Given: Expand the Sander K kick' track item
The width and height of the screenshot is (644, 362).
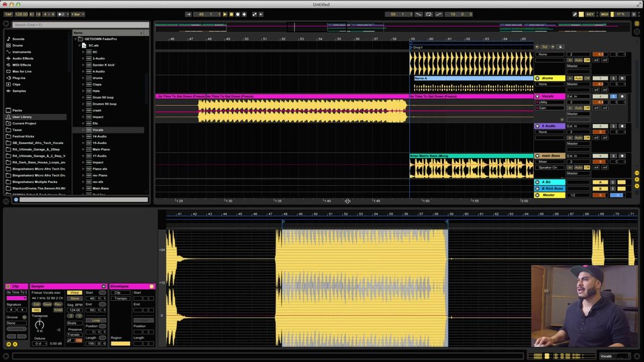Looking at the screenshot, I should pyautogui.click(x=83, y=65).
